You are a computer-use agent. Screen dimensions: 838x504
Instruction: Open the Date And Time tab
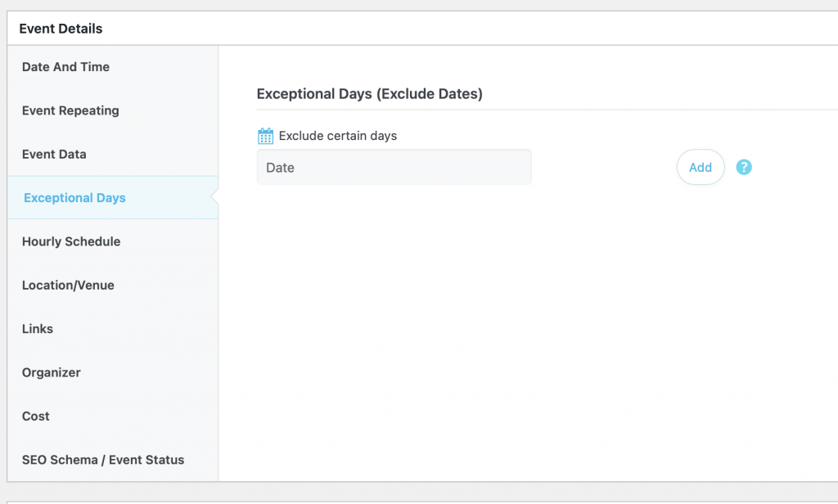click(x=65, y=67)
